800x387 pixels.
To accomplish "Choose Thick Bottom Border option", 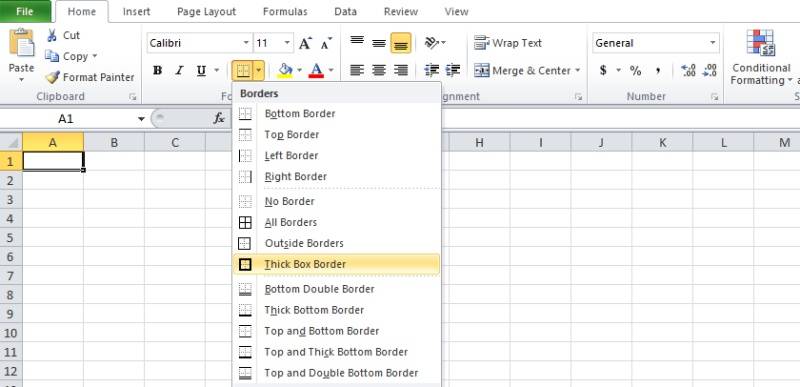I will click(337, 310).
